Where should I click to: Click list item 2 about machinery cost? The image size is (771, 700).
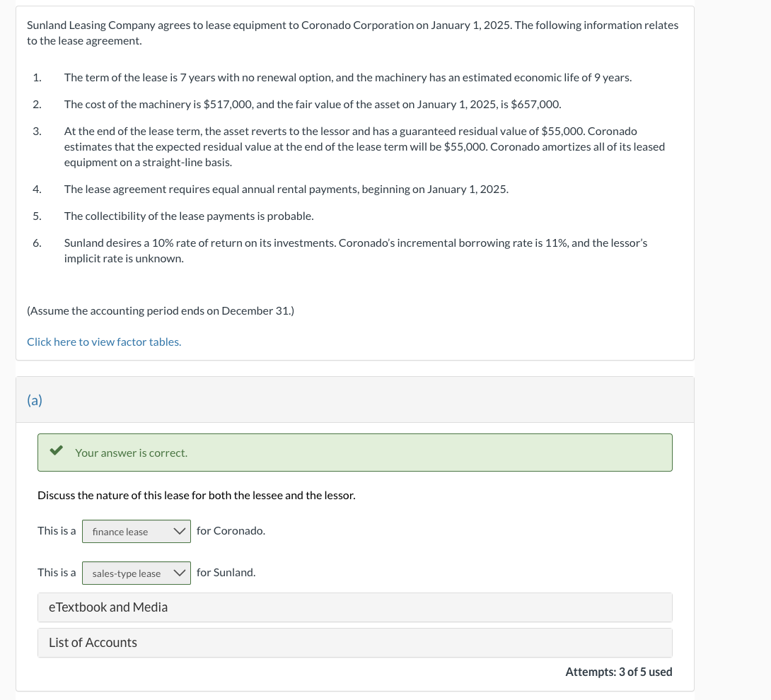click(x=312, y=104)
